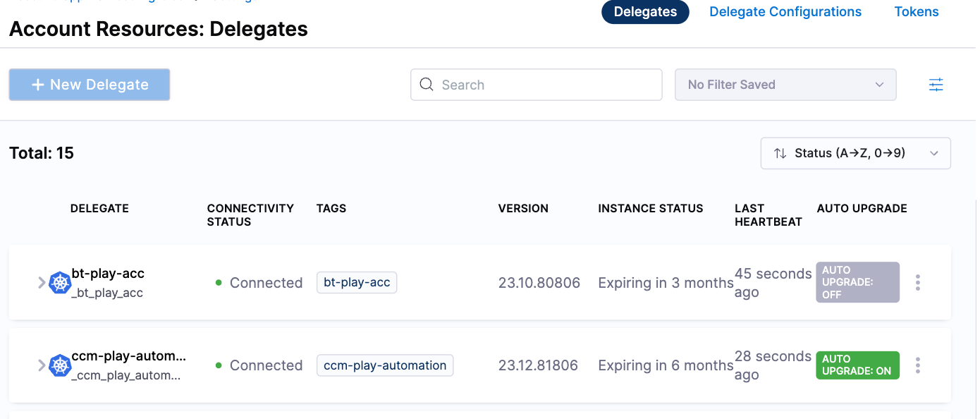The height and width of the screenshot is (419, 980).
Task: Open the No Filter Saved dropdown
Action: (x=785, y=85)
